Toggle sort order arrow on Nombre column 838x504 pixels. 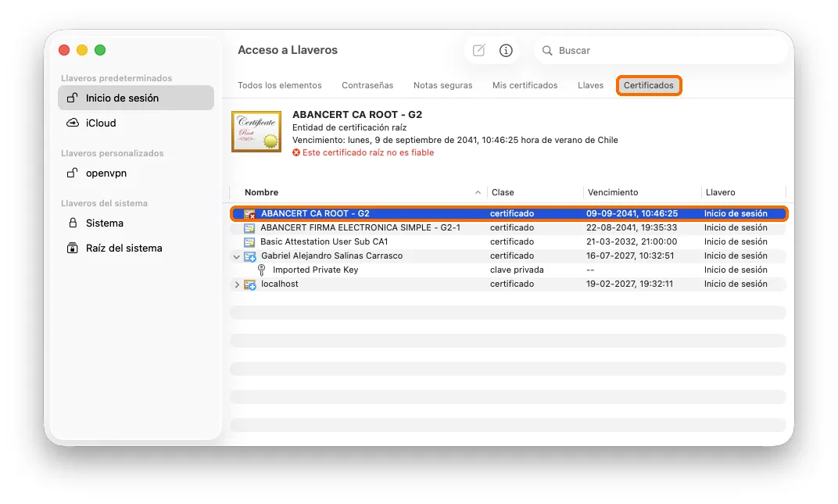coord(478,192)
